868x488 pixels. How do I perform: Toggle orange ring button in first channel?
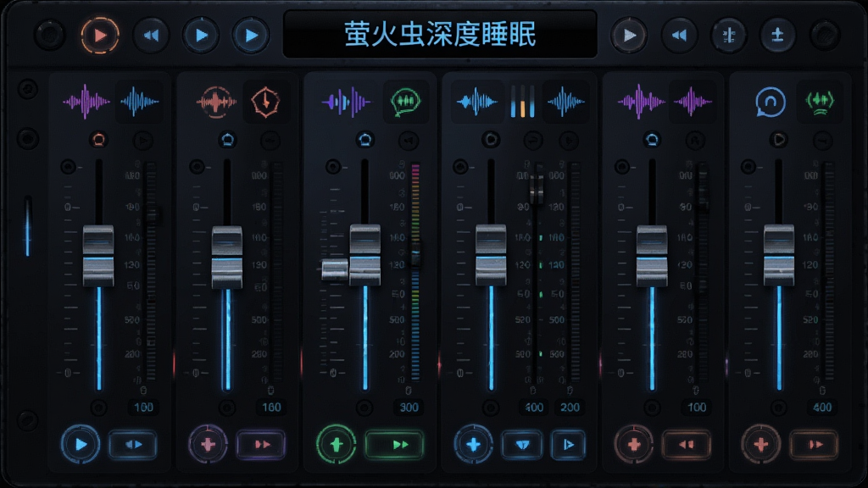tap(98, 140)
